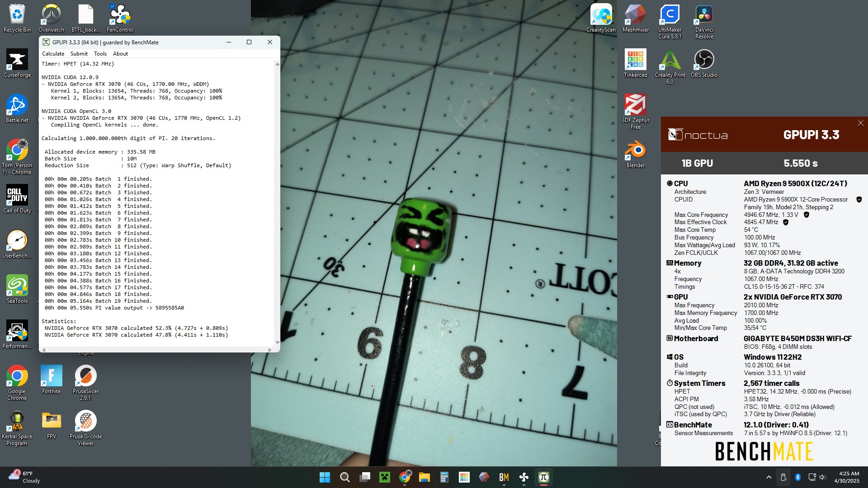This screenshot has height=488, width=868.
Task: Launch Fortnite from the desktop
Action: click(51, 380)
